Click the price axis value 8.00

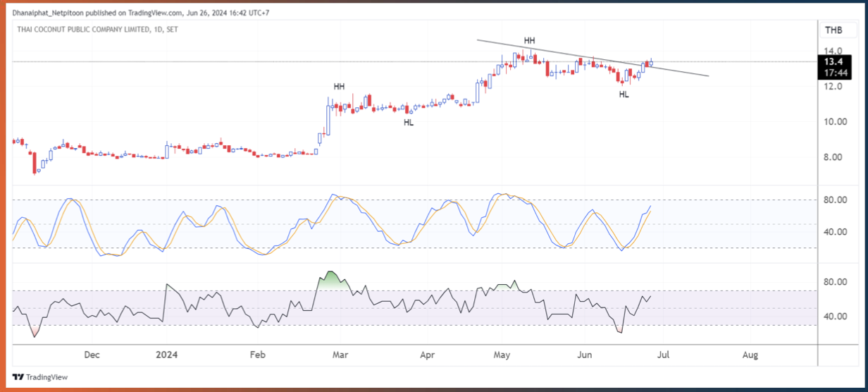coord(834,158)
